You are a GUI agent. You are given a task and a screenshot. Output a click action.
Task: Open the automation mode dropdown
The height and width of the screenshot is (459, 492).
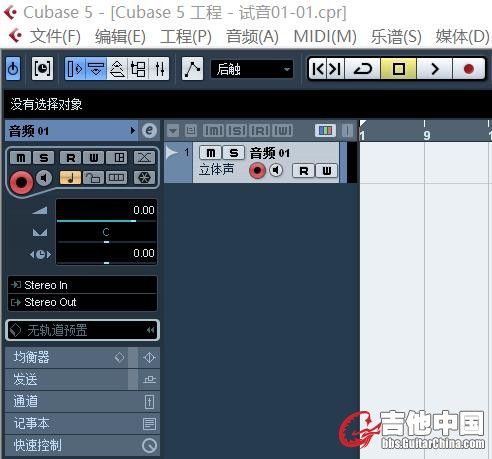(x=252, y=69)
